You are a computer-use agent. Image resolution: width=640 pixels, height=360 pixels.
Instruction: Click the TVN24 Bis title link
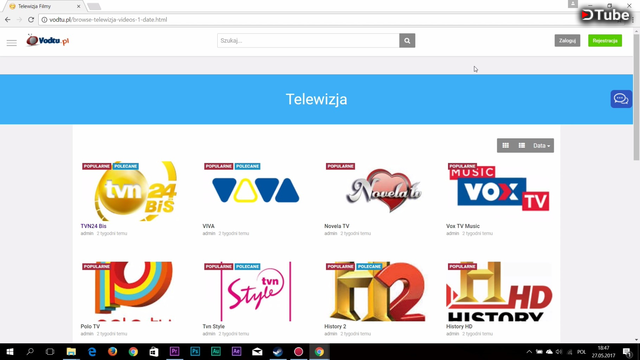pyautogui.click(x=93, y=226)
